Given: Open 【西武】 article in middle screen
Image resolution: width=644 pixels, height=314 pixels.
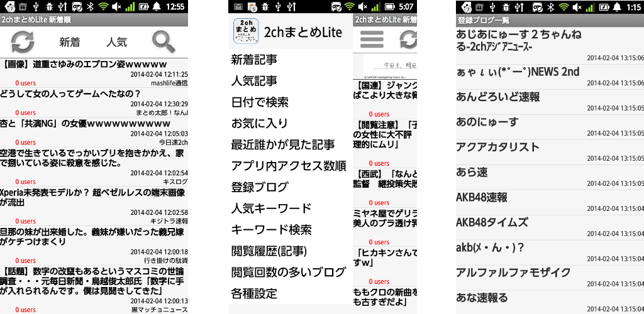Looking at the screenshot, I should [x=385, y=187].
